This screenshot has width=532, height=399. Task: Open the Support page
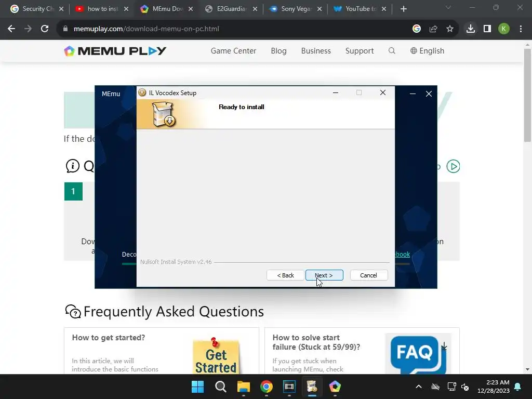pyautogui.click(x=360, y=51)
